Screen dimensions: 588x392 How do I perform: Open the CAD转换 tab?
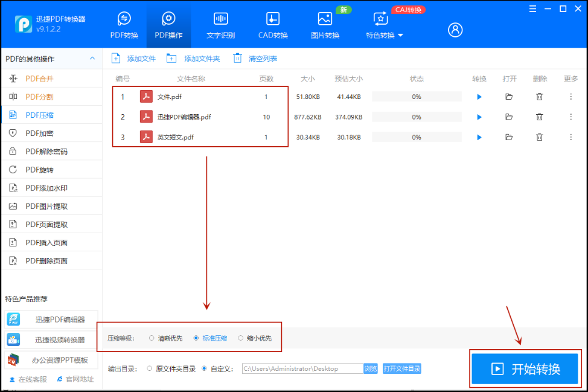273,25
